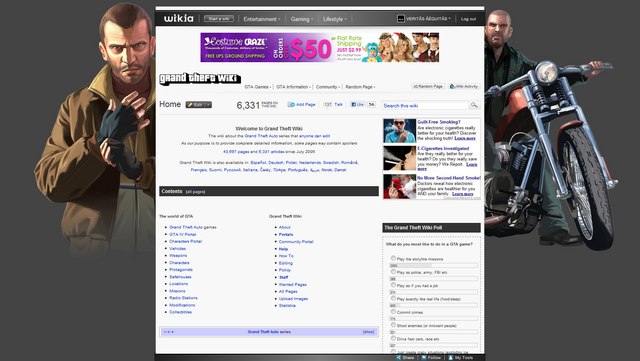This screenshot has width=640, height=361.
Task: Click the Follow icon in footer toolbar
Action: coord(424,358)
